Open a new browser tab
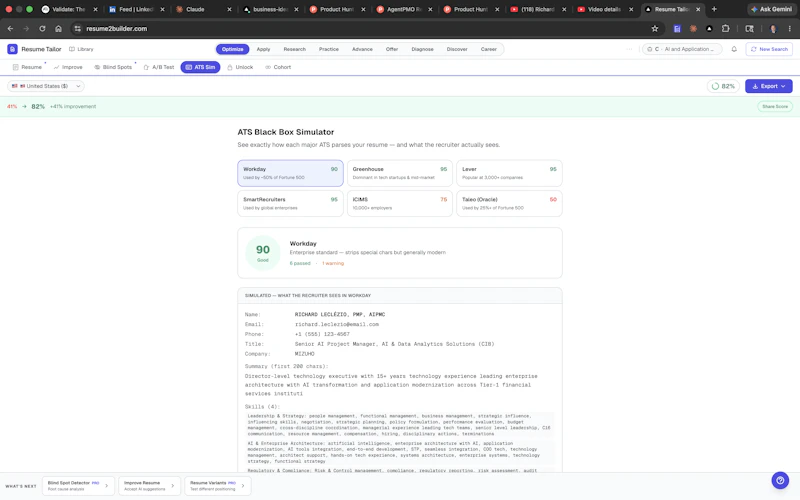This screenshot has height=500, width=800. [714, 9]
